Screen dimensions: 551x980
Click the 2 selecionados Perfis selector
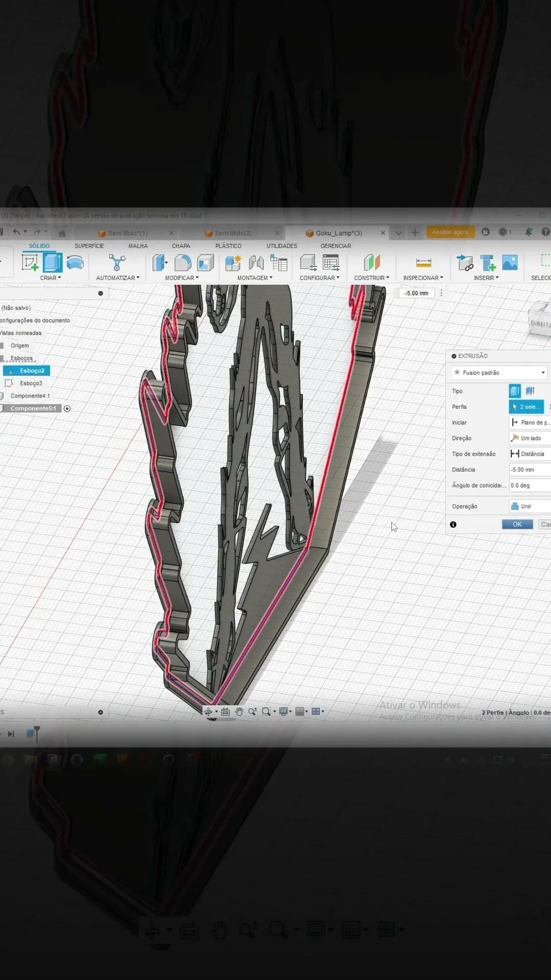527,407
